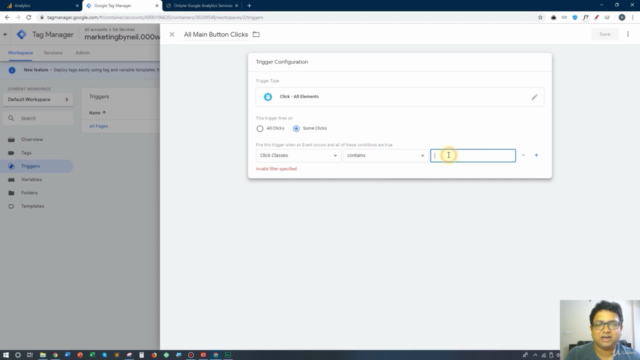Open Tags in the sidebar
640x360 pixels.
coord(26,153)
